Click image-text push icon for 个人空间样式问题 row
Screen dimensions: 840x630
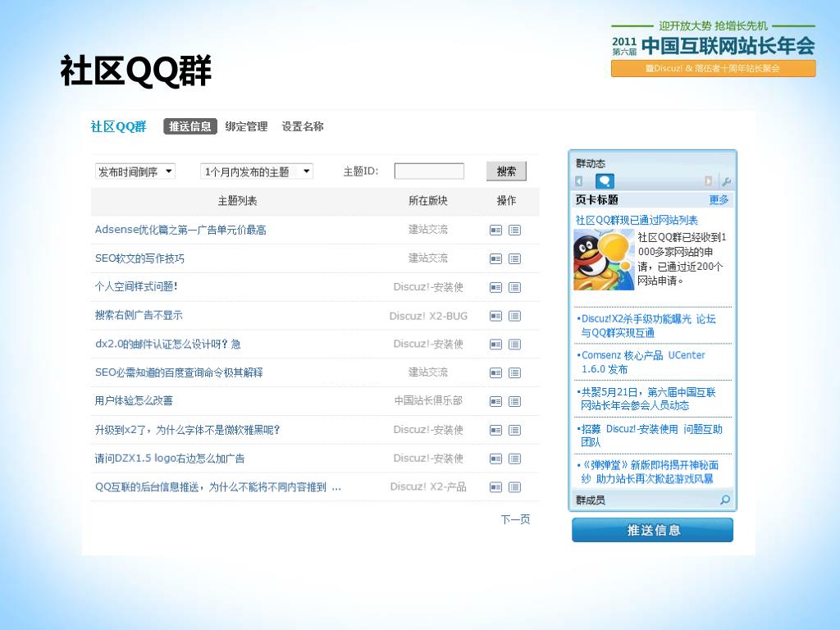[495, 288]
